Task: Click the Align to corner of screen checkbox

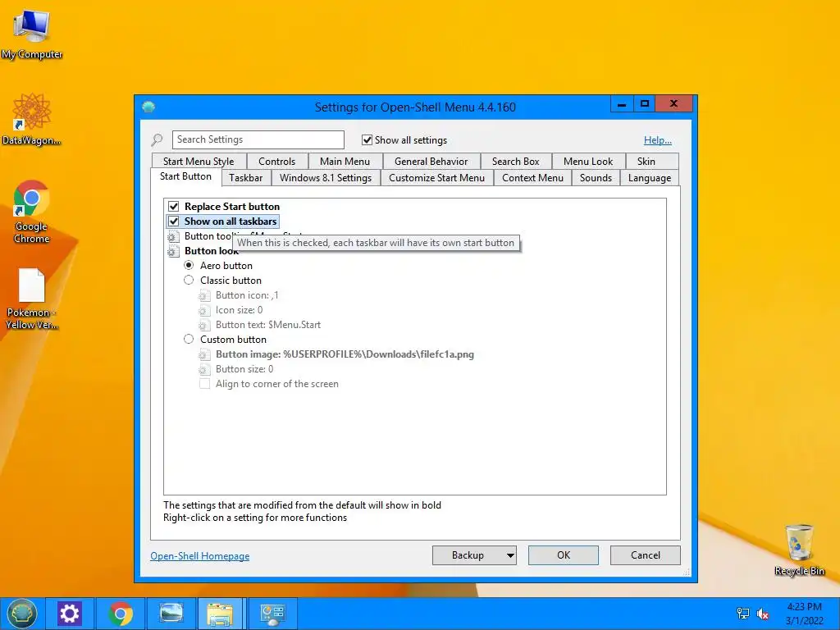Action: [204, 384]
